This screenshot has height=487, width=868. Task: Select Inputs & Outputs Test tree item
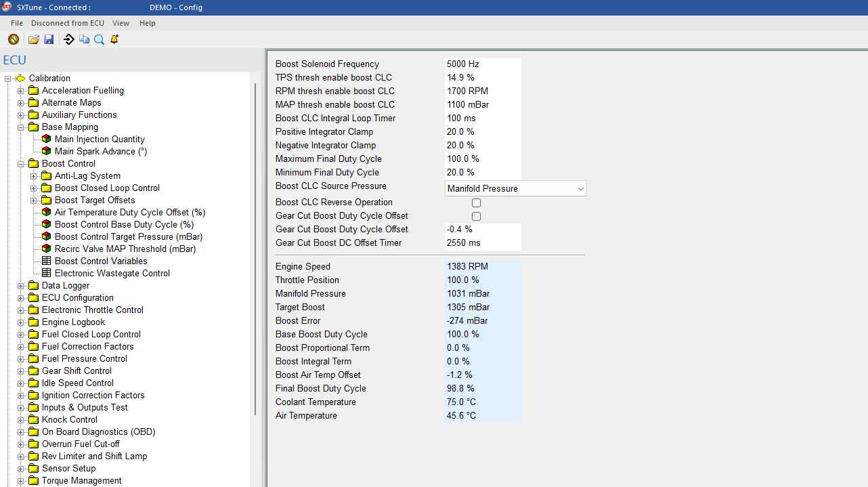pos(85,407)
